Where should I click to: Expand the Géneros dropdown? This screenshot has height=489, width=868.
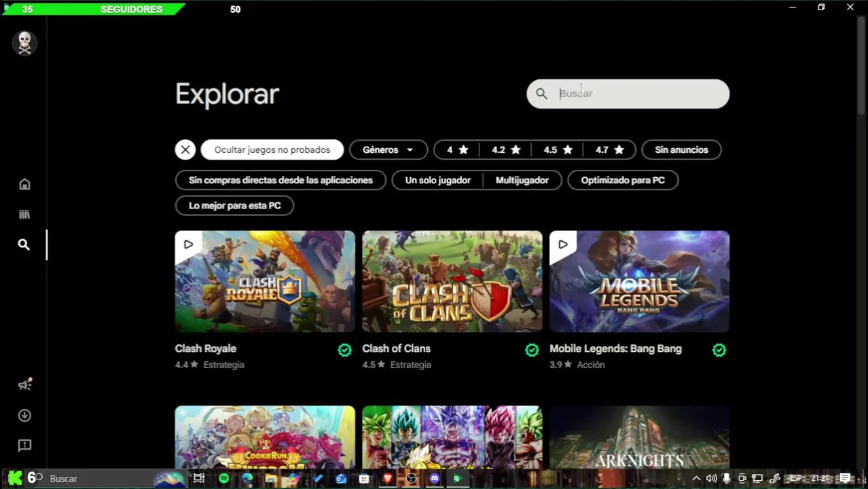388,149
